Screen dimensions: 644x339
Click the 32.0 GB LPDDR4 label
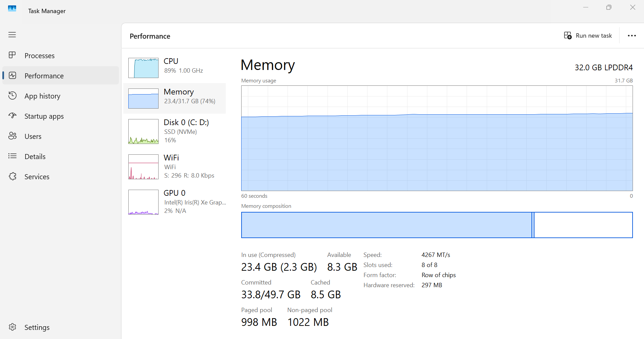604,68
